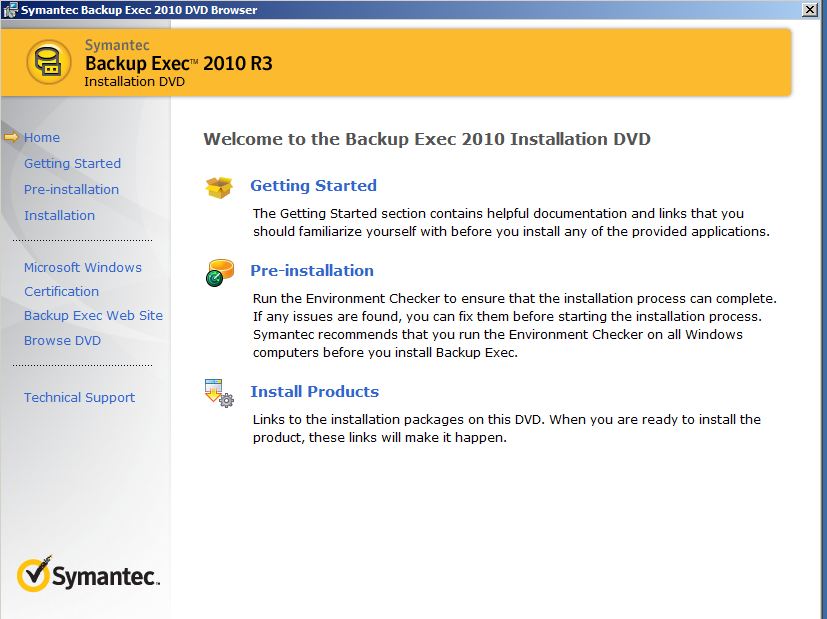This screenshot has width=827, height=619.
Task: Click the yellow arrow next to Home
Action: tap(12, 137)
